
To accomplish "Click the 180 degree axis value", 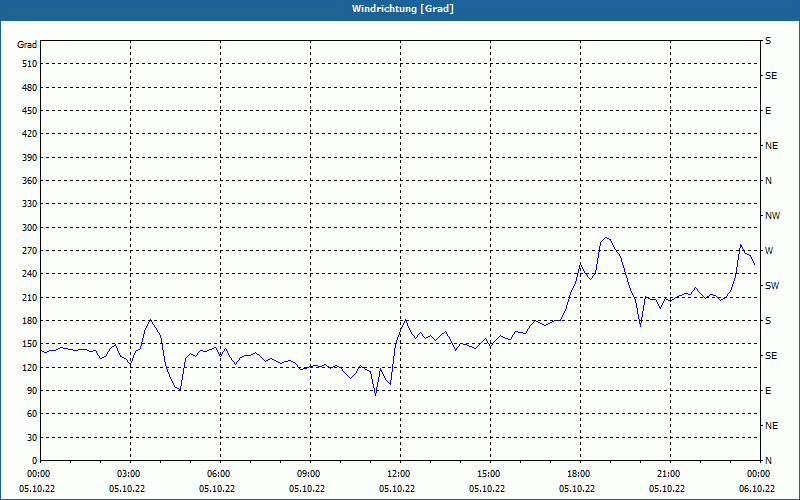I will (30, 320).
